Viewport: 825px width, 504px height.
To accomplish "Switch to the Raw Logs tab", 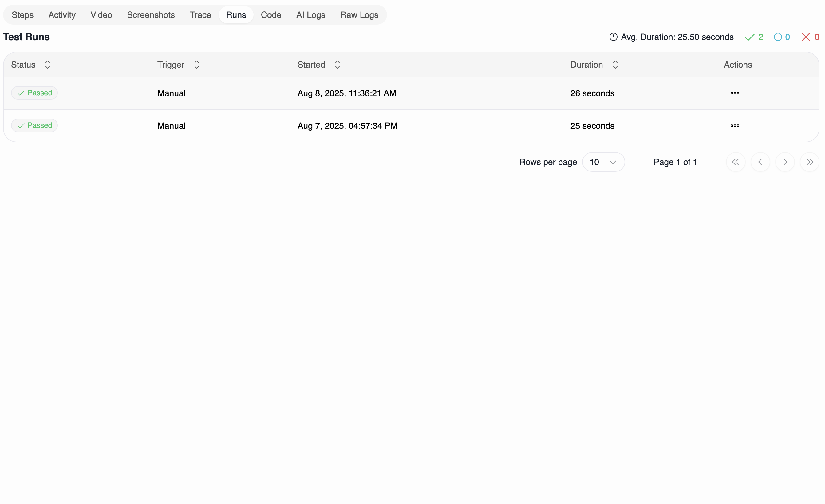I will tap(359, 15).
